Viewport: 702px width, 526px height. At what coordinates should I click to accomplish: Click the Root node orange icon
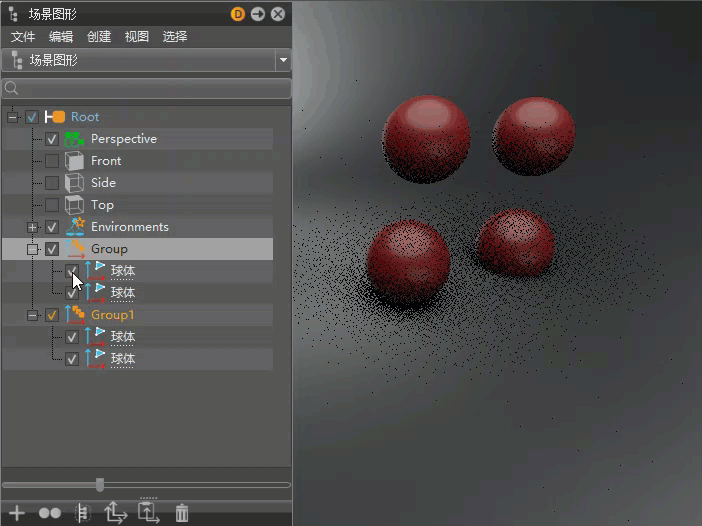56,117
